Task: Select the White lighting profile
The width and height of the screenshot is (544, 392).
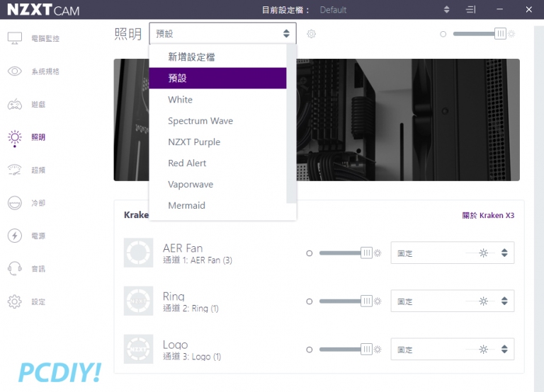Action: click(218, 100)
